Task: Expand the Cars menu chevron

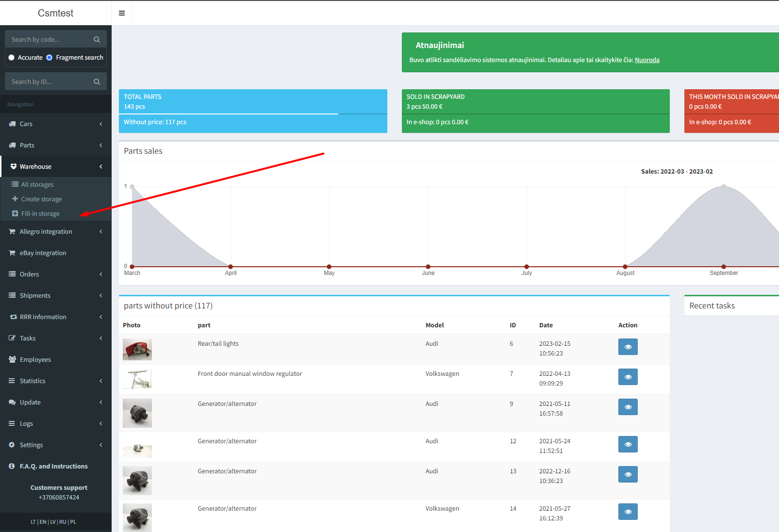Action: [101, 124]
